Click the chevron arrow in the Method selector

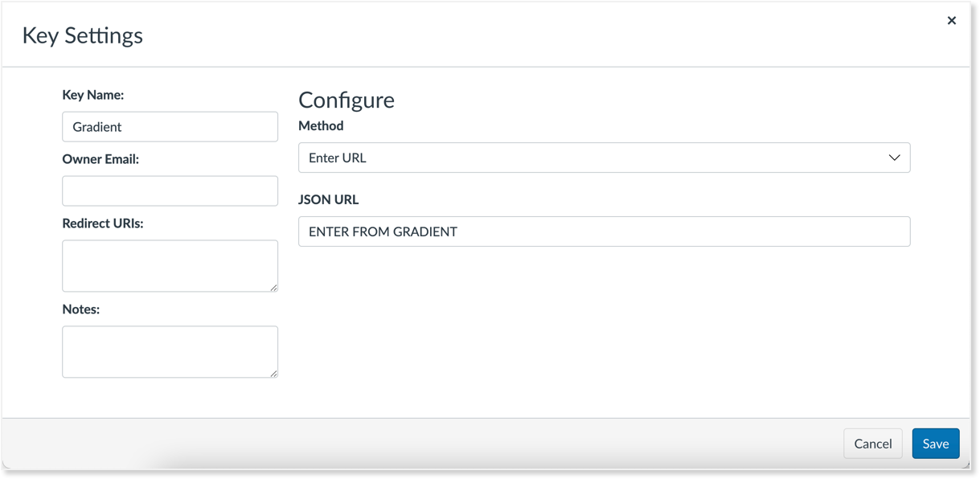[894, 158]
